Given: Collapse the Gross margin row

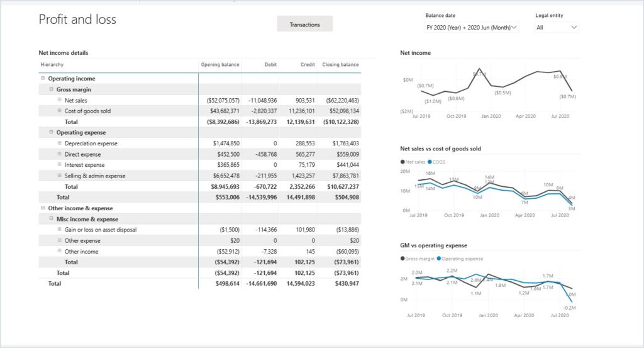Looking at the screenshot, I should (x=52, y=89).
